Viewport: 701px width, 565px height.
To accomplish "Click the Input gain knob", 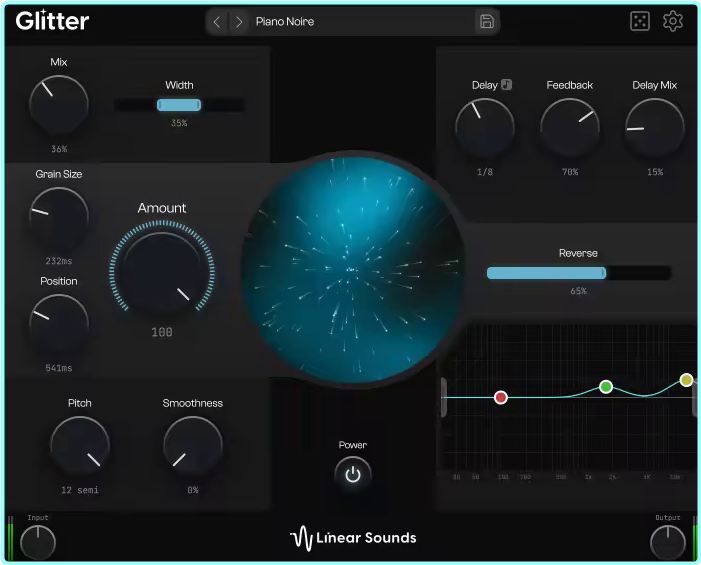I will point(38,543).
